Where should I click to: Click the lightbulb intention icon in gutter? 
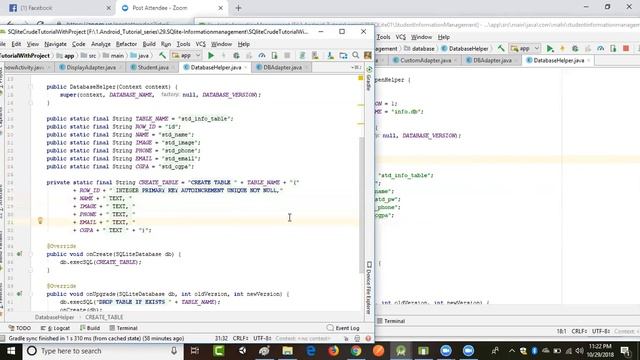pyautogui.click(x=40, y=221)
